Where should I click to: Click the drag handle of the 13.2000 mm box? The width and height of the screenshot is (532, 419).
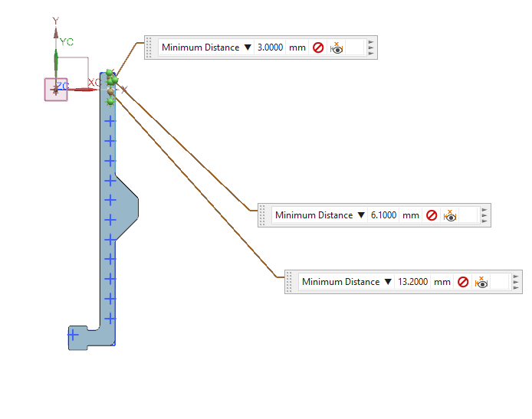pyautogui.click(x=290, y=282)
